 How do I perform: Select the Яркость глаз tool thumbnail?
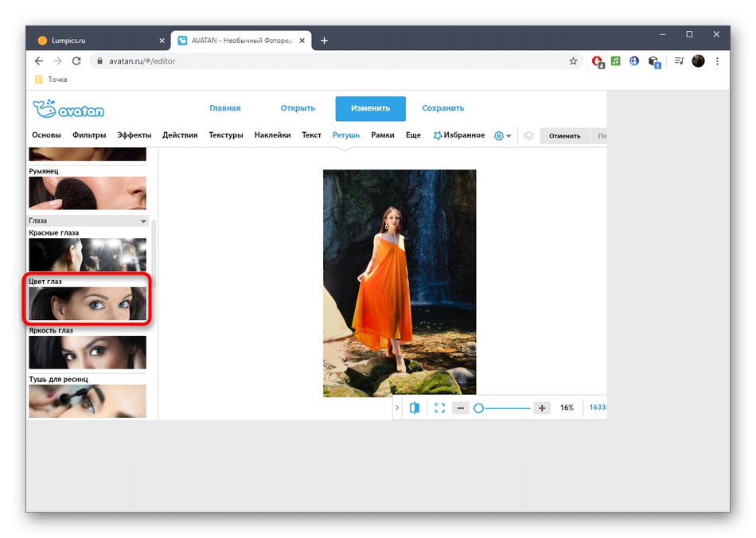pyautogui.click(x=88, y=353)
